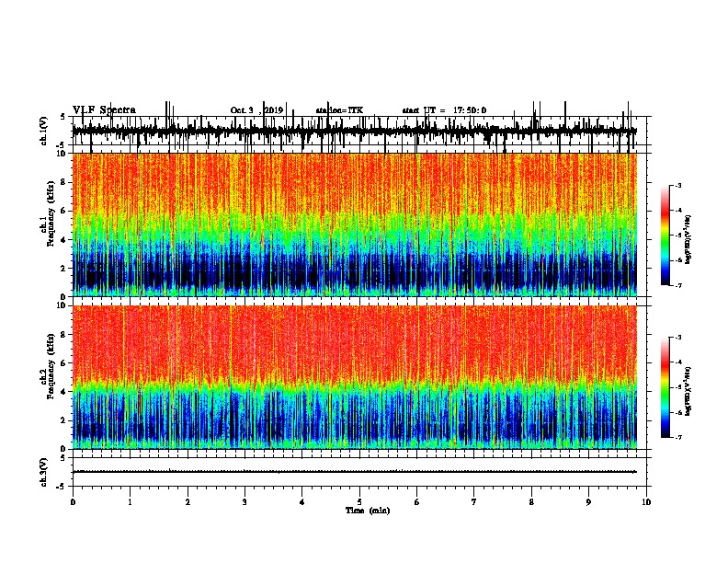Click the ch.2 spectrogram colorbar
The width and height of the screenshot is (728, 563).
pyautogui.click(x=665, y=387)
